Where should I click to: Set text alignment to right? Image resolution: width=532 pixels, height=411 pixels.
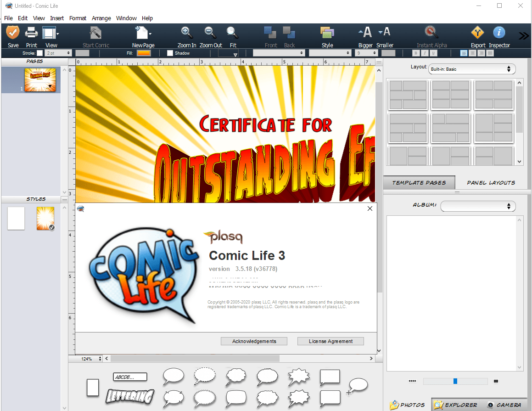pos(481,53)
